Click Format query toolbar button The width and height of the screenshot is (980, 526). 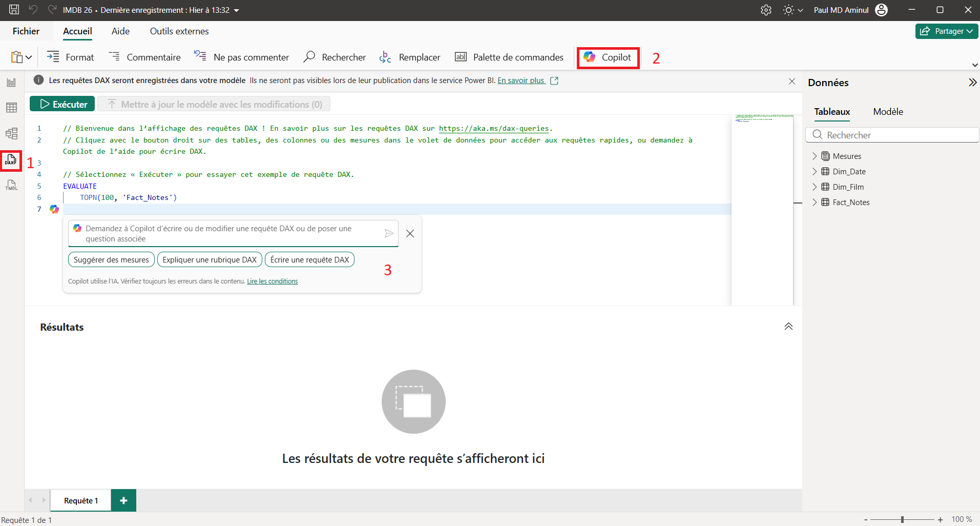tap(70, 57)
